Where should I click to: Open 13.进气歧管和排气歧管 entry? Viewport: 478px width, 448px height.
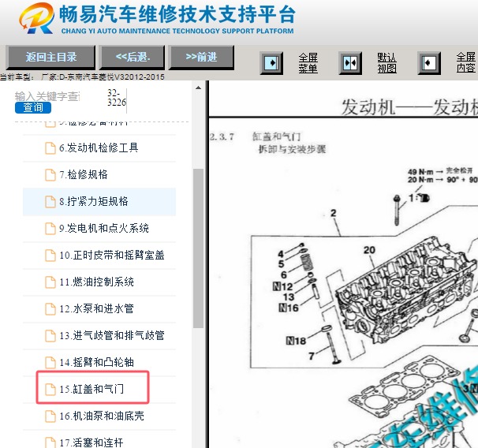[x=99, y=335]
